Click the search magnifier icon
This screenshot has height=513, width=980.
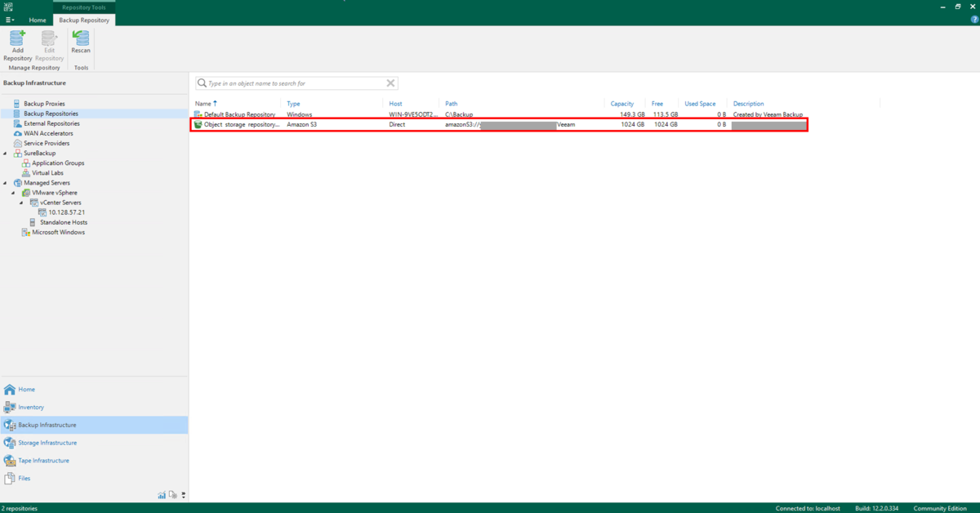203,83
